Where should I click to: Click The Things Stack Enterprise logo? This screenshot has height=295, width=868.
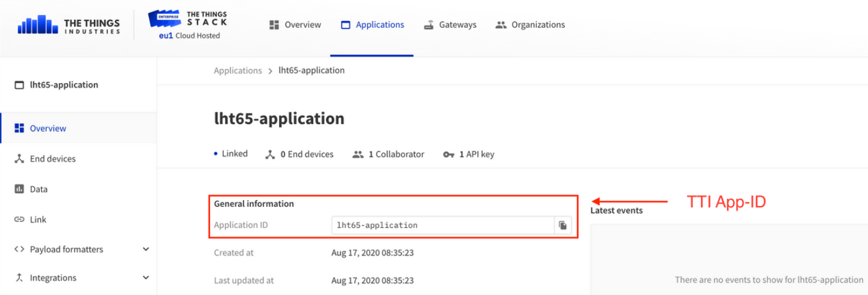click(188, 19)
